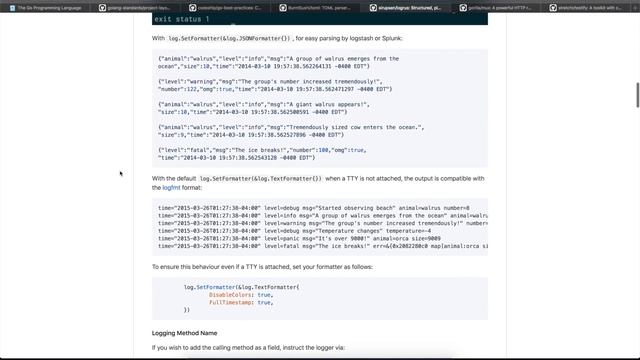Image resolution: width=640 pixels, height=360 pixels.
Task: Click the level=fatal logfmt line
Action: point(323,246)
